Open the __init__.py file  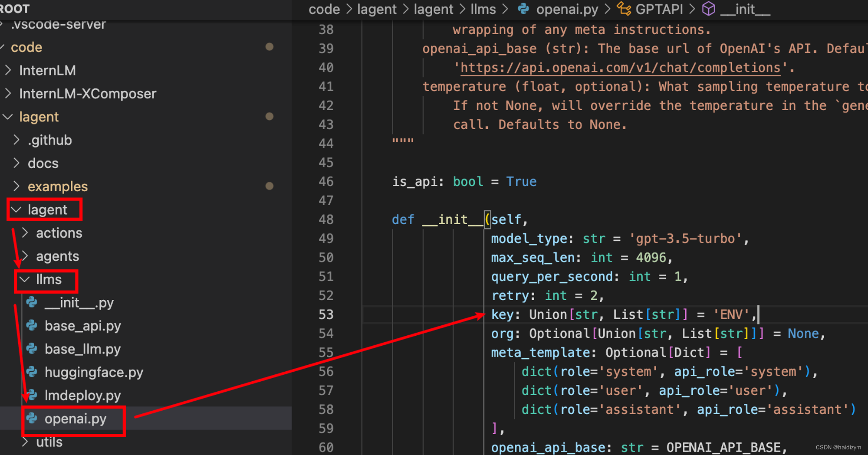point(79,302)
